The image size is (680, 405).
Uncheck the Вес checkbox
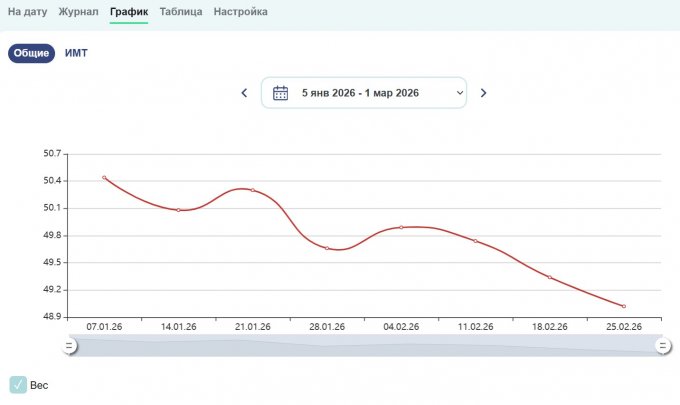[18, 385]
